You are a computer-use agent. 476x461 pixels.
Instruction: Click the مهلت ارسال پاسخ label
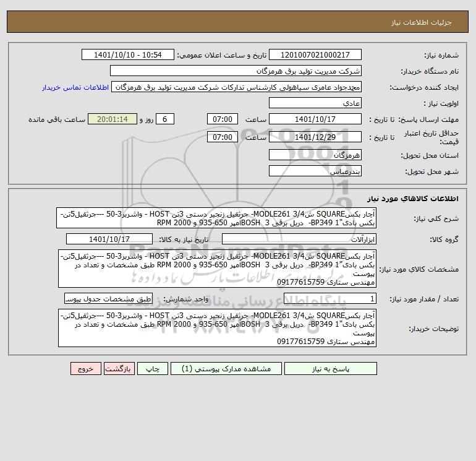pyautogui.click(x=428, y=119)
